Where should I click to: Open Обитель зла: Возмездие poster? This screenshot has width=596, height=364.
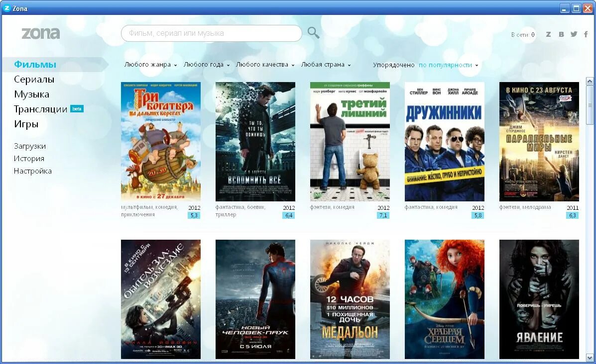tap(161, 299)
